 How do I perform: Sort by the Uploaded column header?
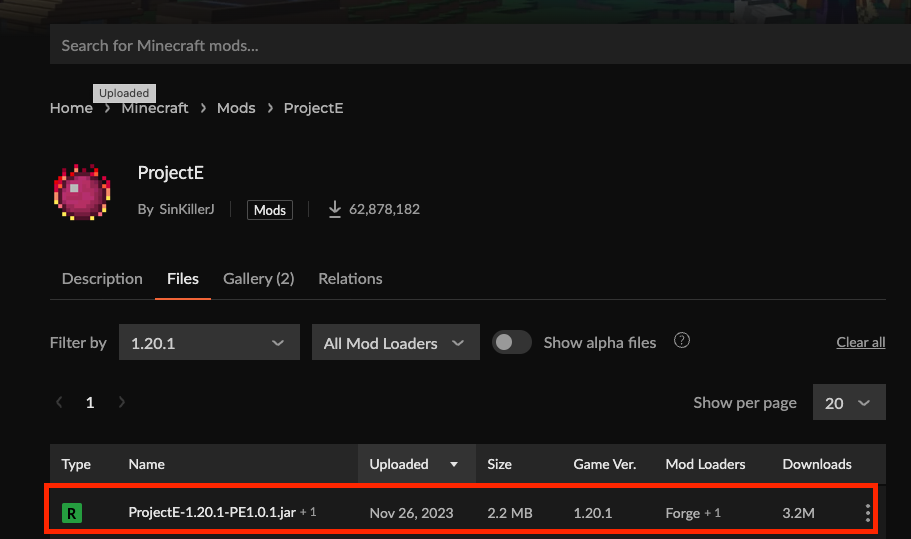417,464
